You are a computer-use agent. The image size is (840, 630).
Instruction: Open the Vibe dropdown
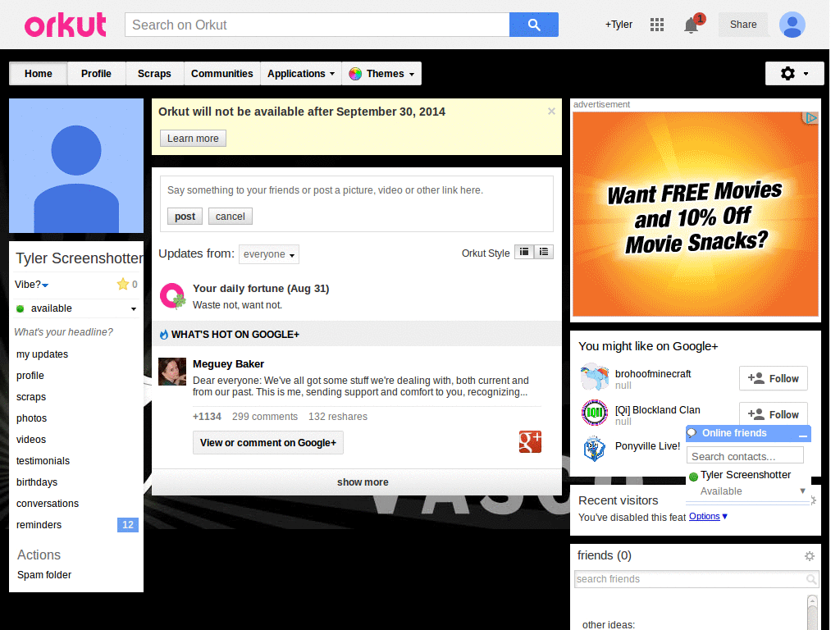(x=46, y=285)
